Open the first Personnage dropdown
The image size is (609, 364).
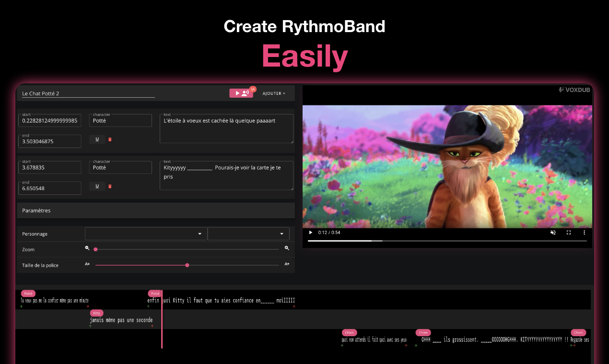tap(146, 234)
